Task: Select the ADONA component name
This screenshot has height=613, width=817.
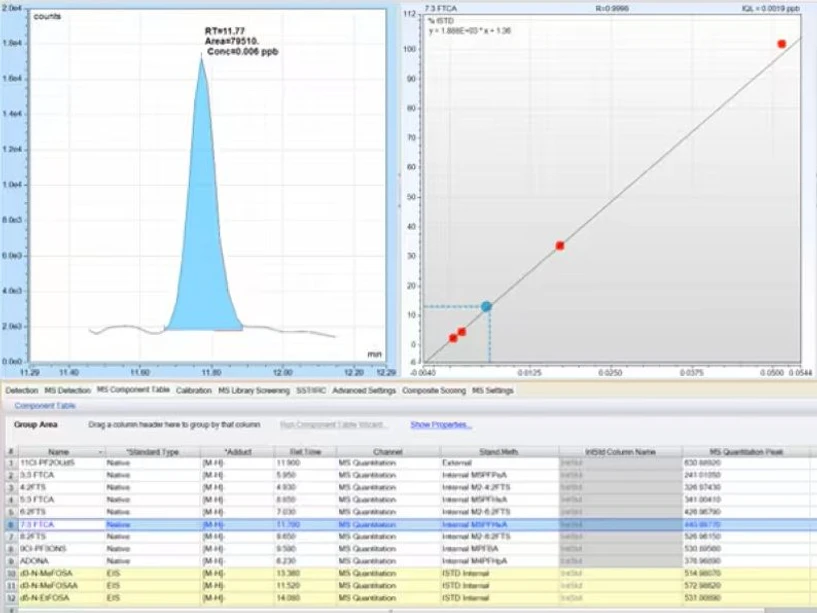Action: tap(34, 561)
